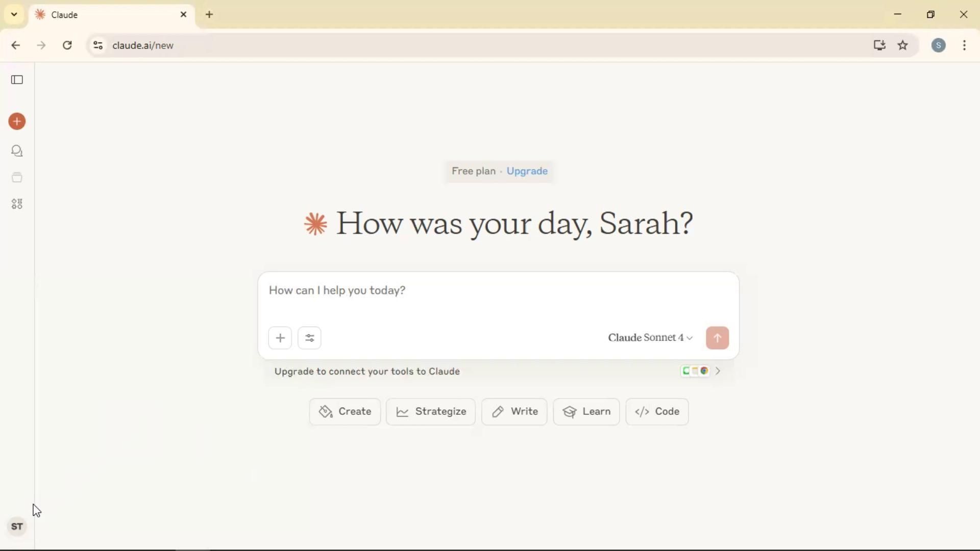The height and width of the screenshot is (551, 980).
Task: Click the ST user avatar menu
Action: click(x=17, y=527)
